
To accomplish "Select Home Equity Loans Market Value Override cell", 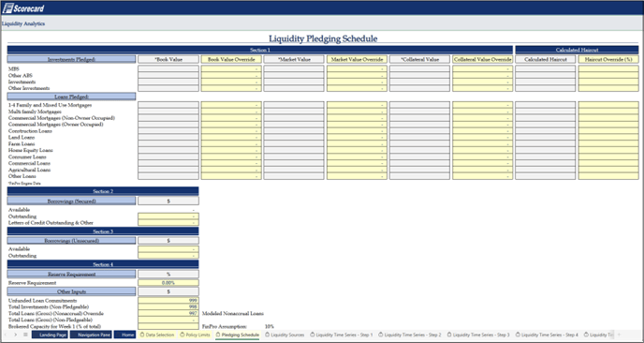I will 357,150.
